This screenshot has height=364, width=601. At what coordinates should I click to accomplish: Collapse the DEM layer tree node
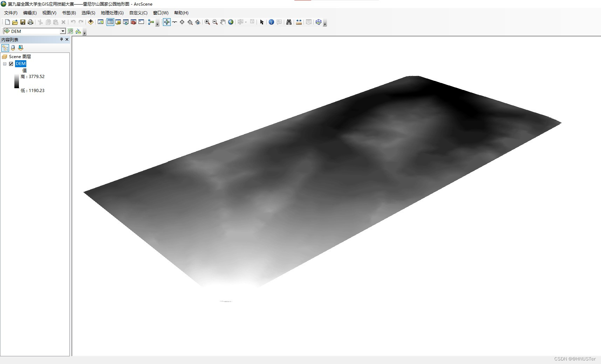pyautogui.click(x=5, y=64)
